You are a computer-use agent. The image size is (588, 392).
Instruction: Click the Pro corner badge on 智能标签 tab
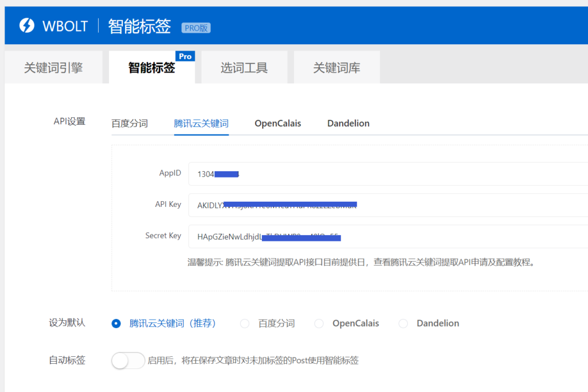(x=185, y=56)
